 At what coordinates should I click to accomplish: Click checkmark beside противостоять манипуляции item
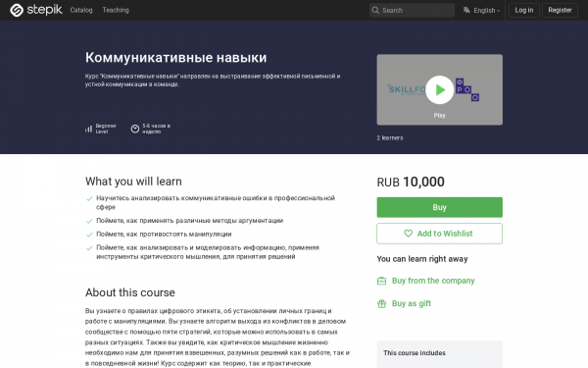(89, 235)
